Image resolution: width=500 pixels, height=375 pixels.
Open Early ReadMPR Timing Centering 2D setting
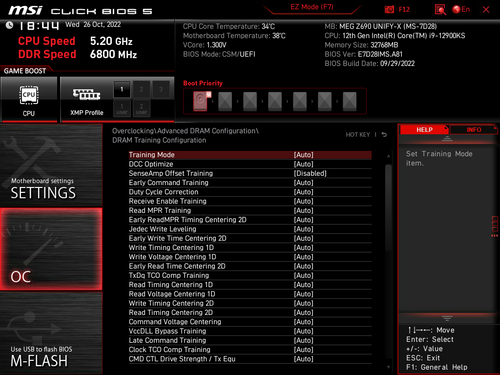(250, 220)
